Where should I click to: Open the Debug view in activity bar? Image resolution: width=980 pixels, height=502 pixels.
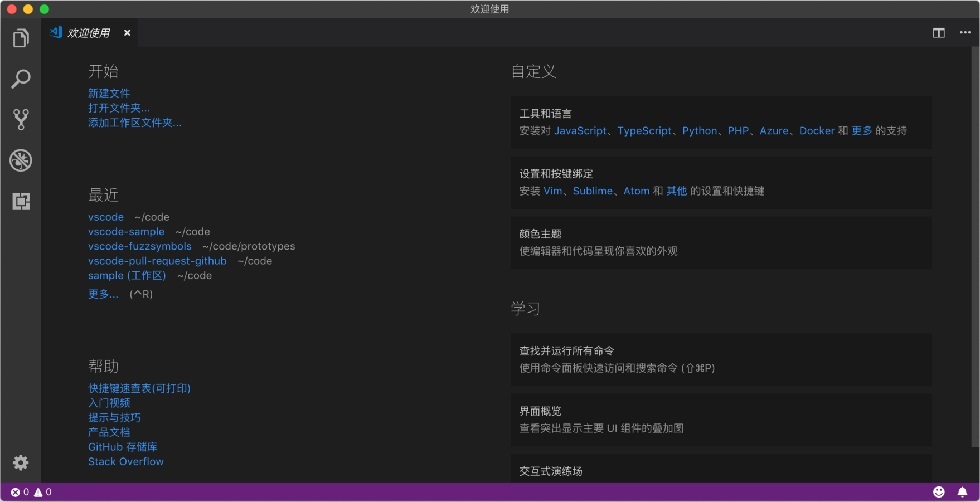(x=21, y=161)
